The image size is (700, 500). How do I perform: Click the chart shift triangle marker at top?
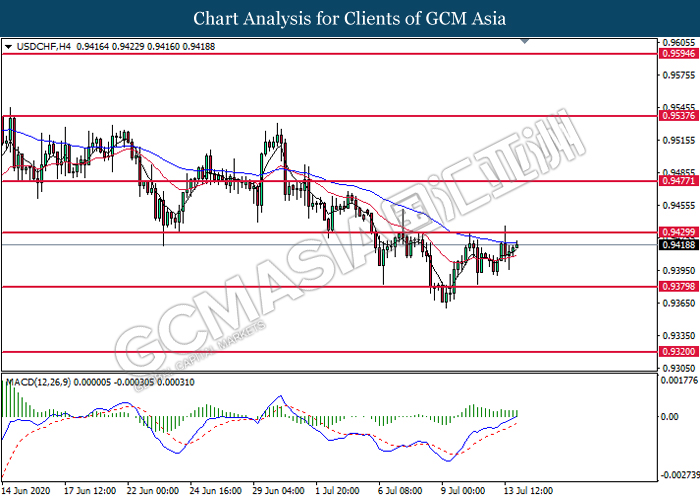coord(525,42)
